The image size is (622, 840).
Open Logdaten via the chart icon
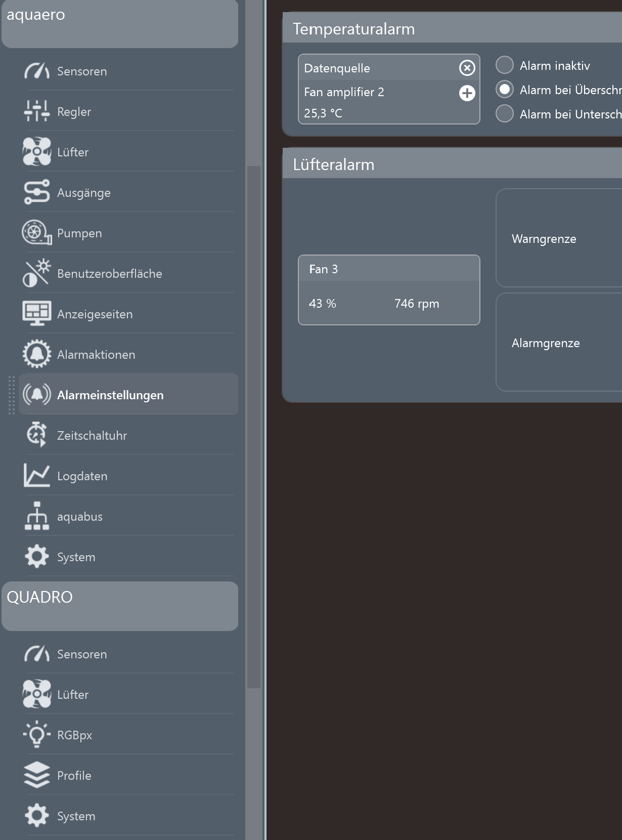[x=36, y=476]
